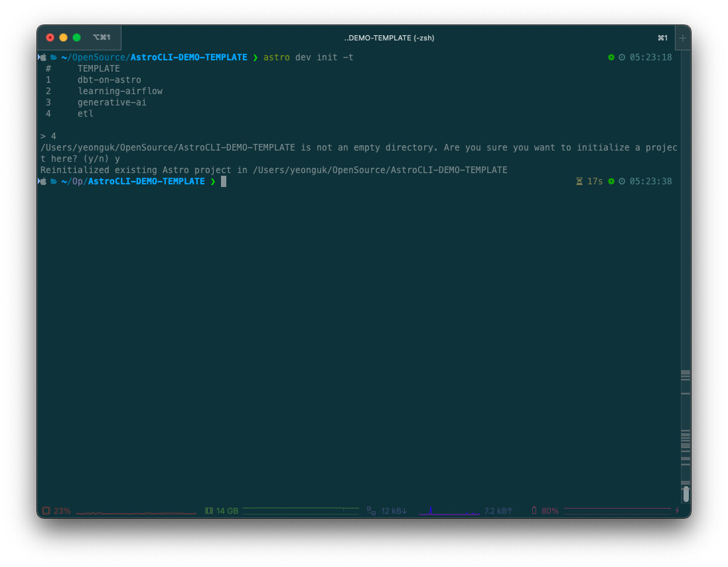Click the memory 14 GB icon
Viewport: 728px width, 567px height.
(x=209, y=511)
